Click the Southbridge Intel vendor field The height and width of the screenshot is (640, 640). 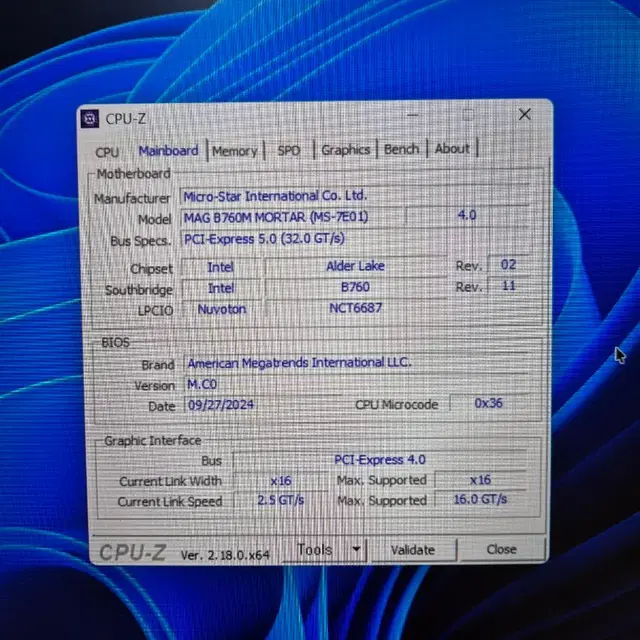(x=221, y=288)
